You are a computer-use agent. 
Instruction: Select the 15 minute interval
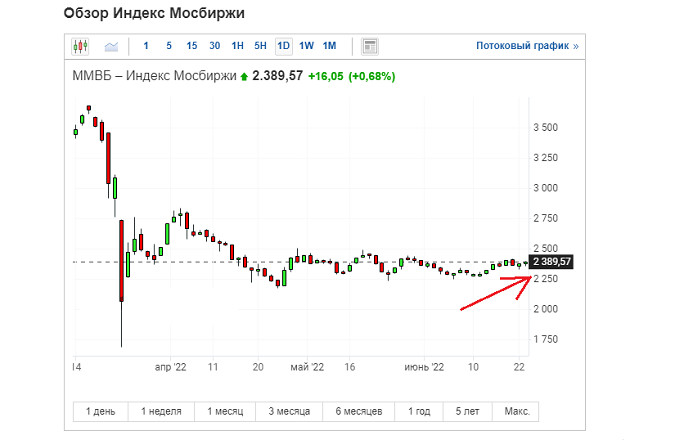click(x=192, y=46)
